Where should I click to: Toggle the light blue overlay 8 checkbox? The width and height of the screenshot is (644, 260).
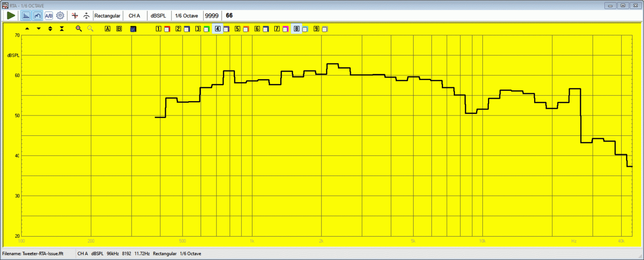(305, 29)
